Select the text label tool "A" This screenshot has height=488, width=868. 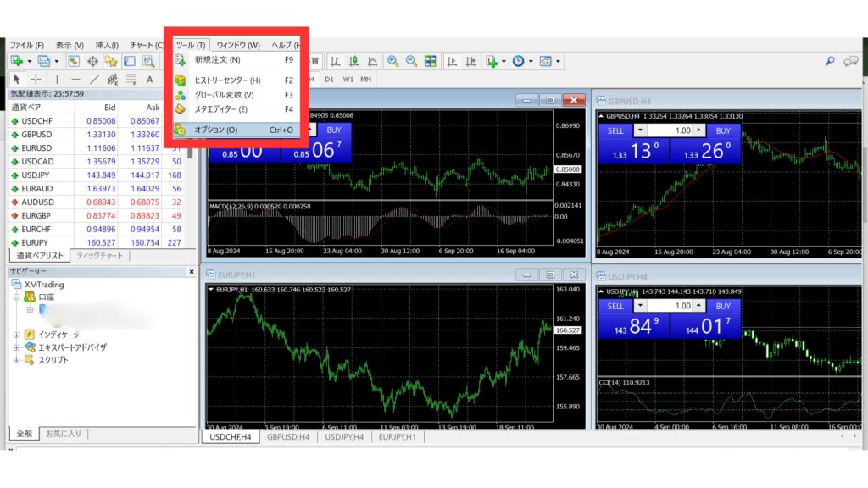point(150,80)
